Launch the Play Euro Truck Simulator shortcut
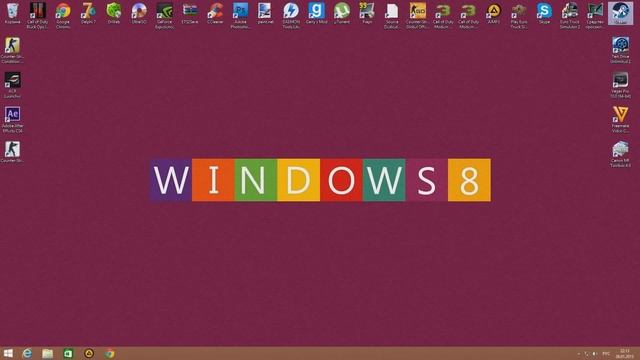This screenshot has height=360, width=640. tap(519, 16)
